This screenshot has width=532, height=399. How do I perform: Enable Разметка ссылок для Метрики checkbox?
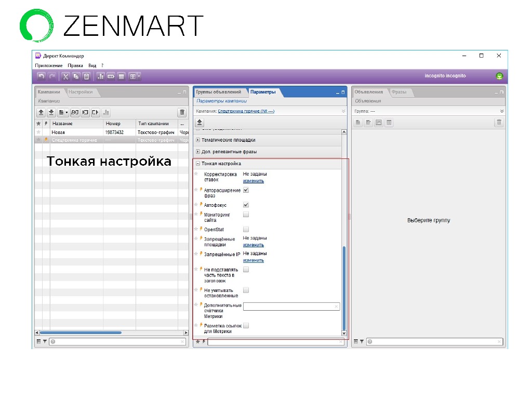246,325
